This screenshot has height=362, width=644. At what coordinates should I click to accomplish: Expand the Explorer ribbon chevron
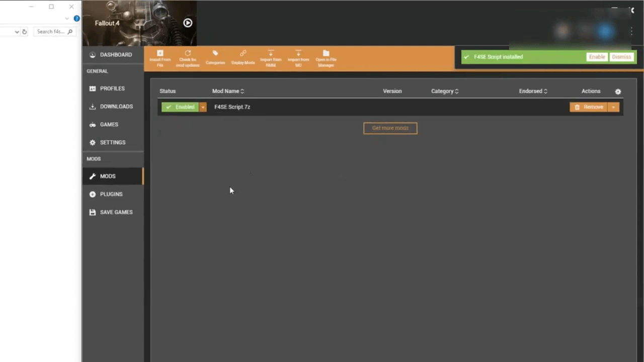point(67,19)
